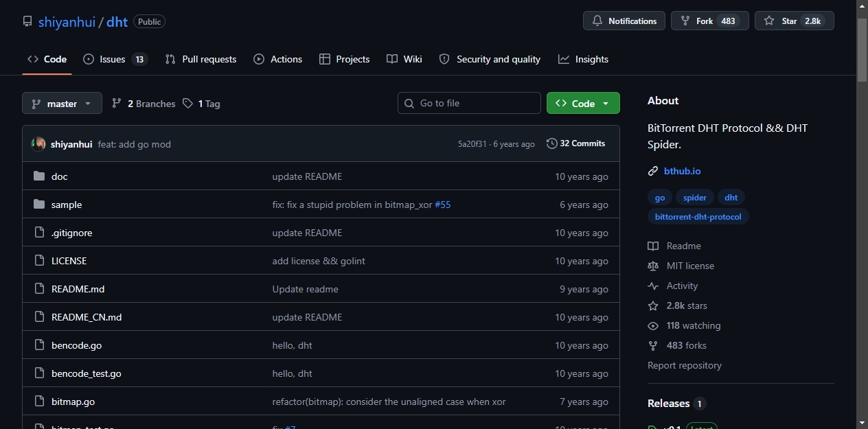Viewport: 868px width, 429px height.
Task: Click the README_CN.md file icon
Action: (39, 317)
